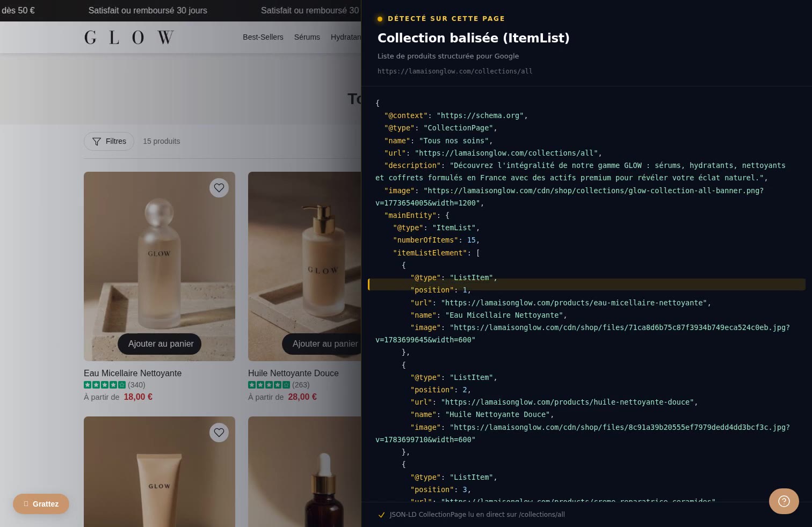Add Huile Nettoyante Douce to cart
Screen dimensions: 812x527
click(x=322, y=344)
